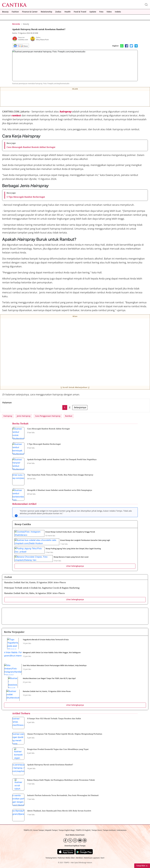Click info icon in third-party content notice
Viewport: 150px width, 868px height.
pos(16,515)
